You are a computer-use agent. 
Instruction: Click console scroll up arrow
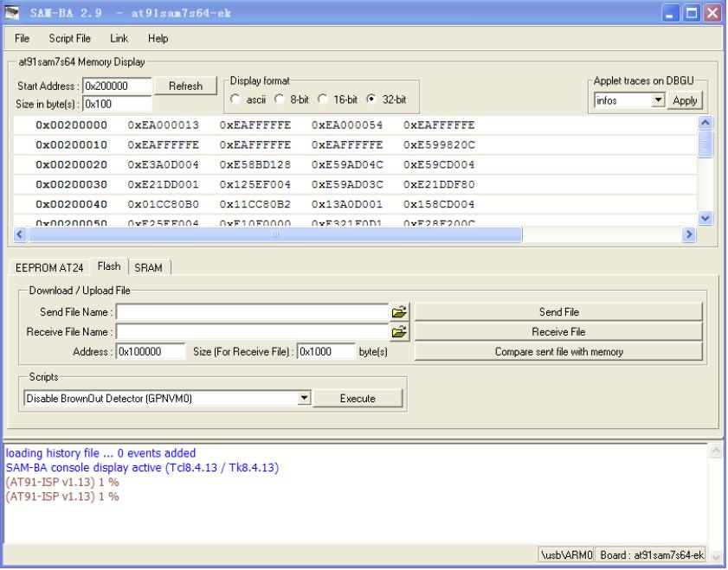(716, 451)
